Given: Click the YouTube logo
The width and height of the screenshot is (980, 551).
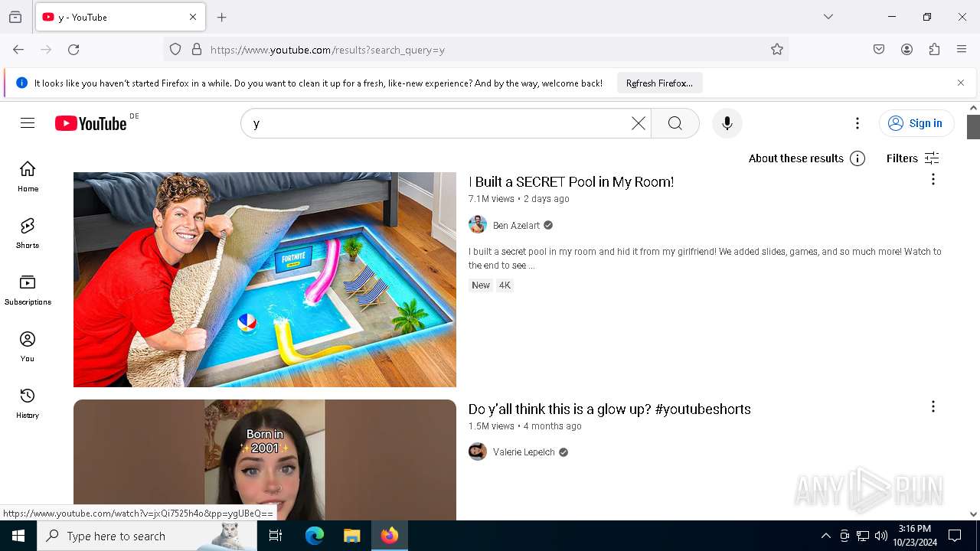Looking at the screenshot, I should [90, 123].
